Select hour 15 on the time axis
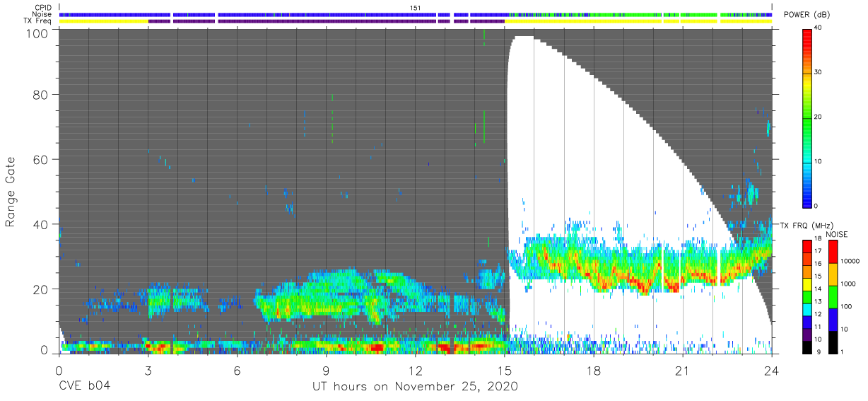This screenshot has width=868, height=401. tap(505, 371)
